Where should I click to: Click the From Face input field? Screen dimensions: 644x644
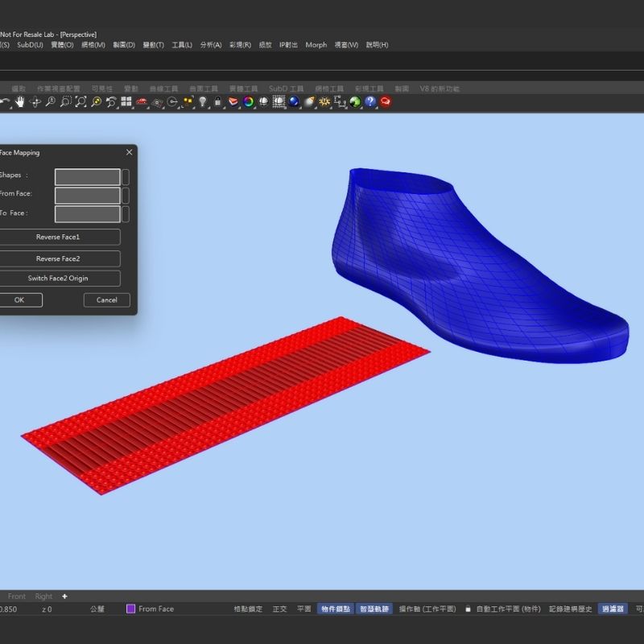coord(87,196)
